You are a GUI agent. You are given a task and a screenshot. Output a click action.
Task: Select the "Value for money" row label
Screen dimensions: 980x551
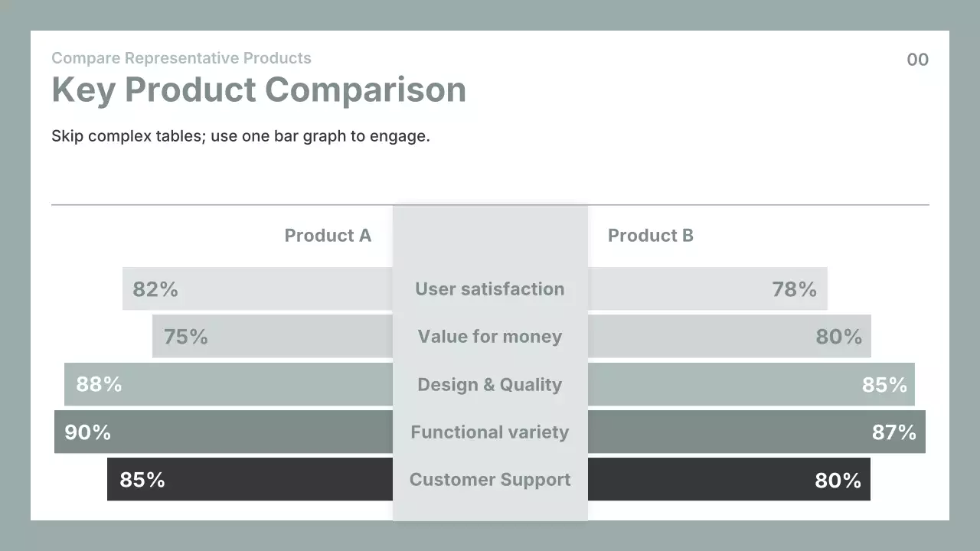pos(490,337)
